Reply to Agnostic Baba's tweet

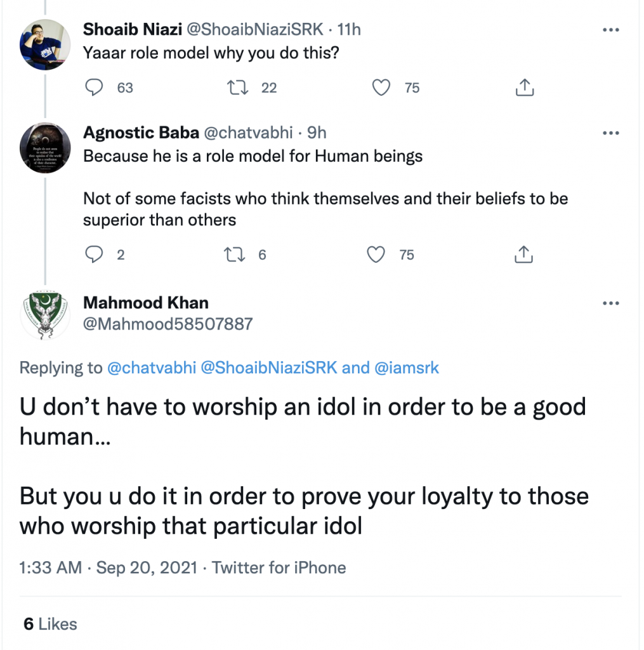tap(95, 255)
